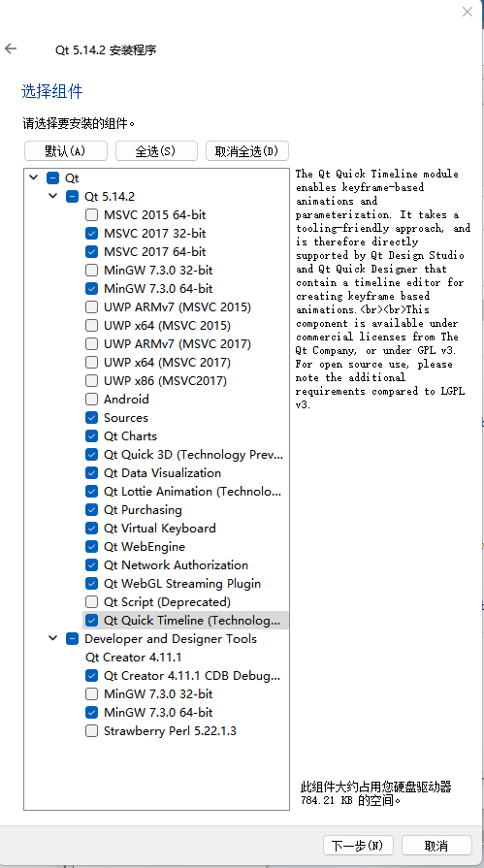Check UWP x64 (MSVC 2017)
The image size is (484, 868).
click(x=91, y=362)
